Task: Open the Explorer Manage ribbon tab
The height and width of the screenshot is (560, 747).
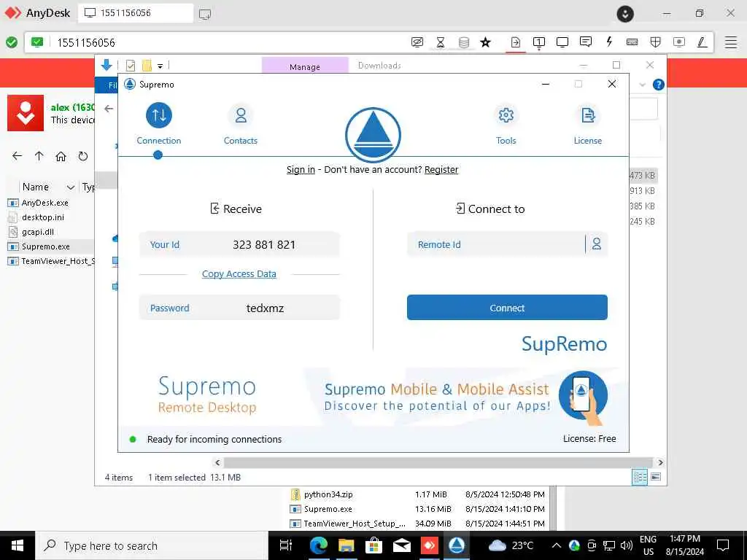Action: 305,66
